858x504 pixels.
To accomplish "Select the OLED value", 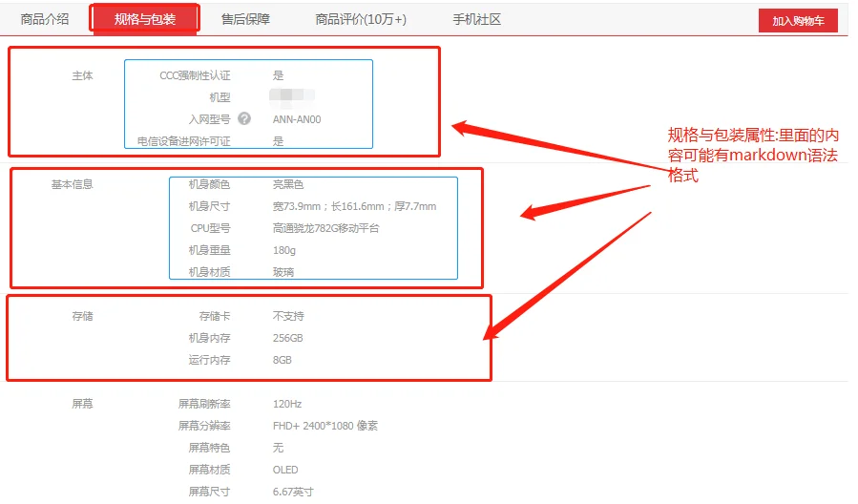I will coord(285,470).
